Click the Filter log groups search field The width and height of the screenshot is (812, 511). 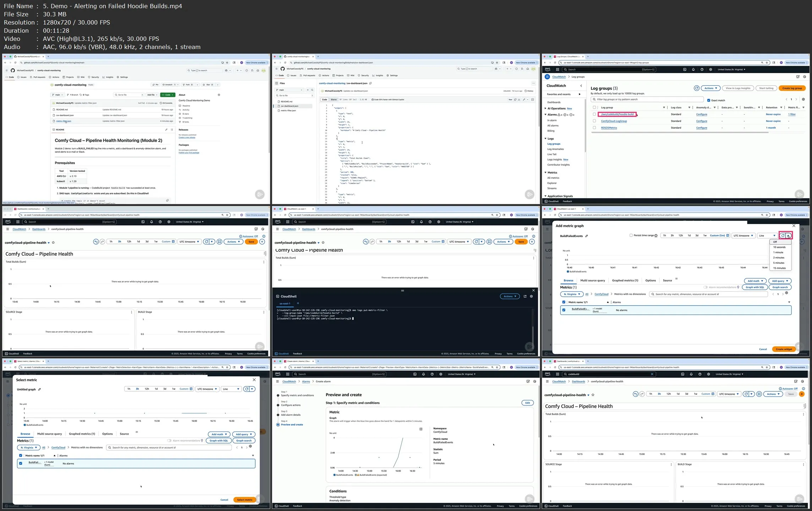(x=647, y=99)
